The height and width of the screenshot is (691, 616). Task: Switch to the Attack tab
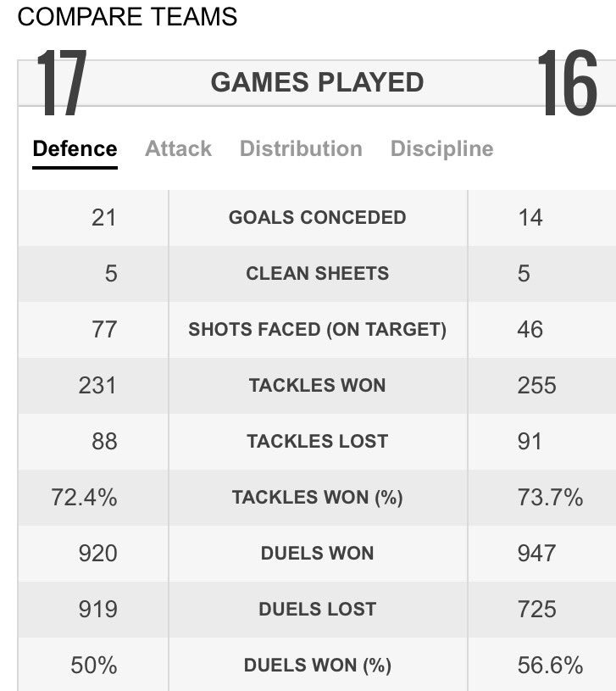point(178,149)
